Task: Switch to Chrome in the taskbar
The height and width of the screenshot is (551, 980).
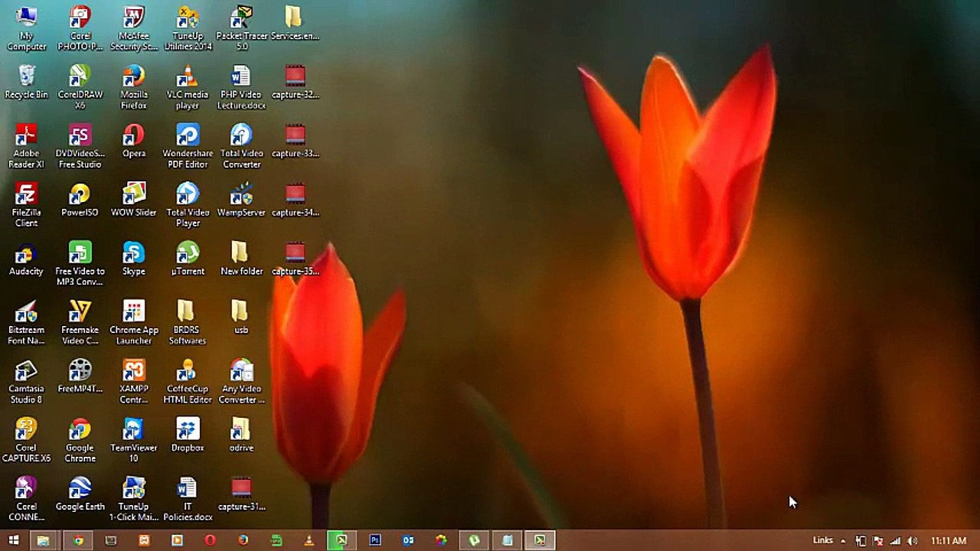Action: 78,540
